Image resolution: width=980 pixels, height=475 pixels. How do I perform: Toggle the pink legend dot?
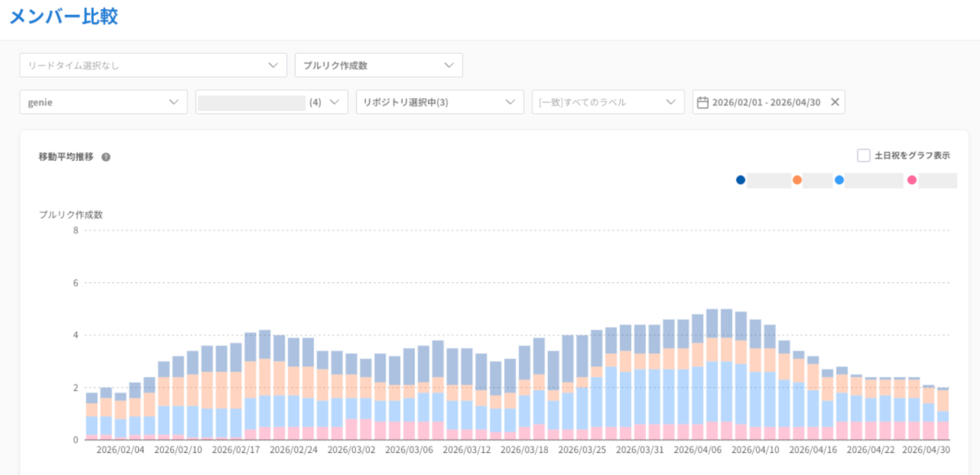click(x=912, y=180)
